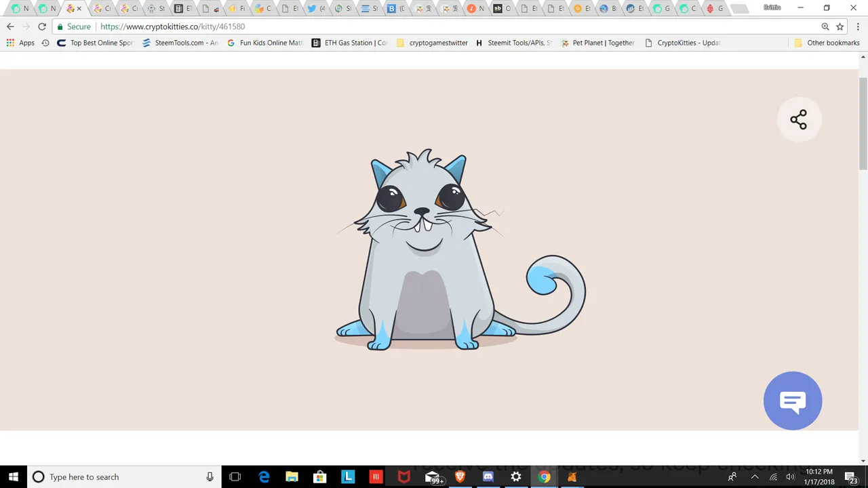Open CryptoKitties - Update bookmark
The image size is (868, 488).
tap(682, 43)
